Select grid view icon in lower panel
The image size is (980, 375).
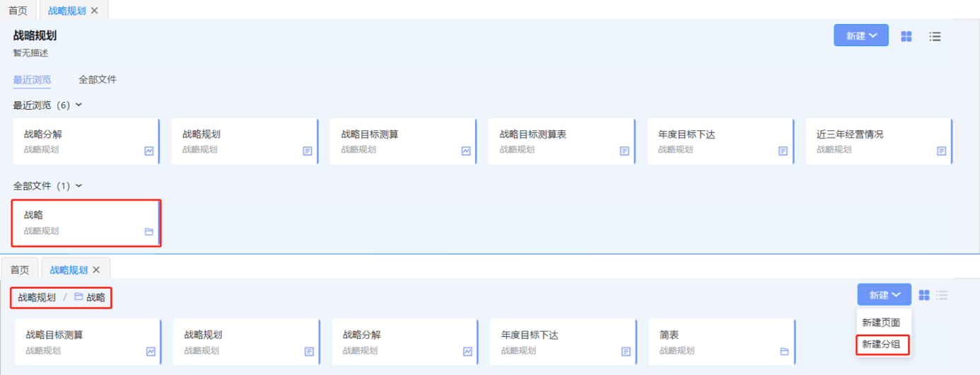pyautogui.click(x=924, y=295)
